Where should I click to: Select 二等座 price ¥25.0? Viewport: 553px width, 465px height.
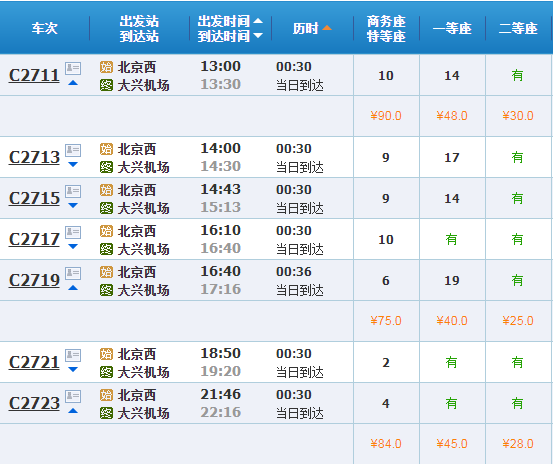(x=518, y=321)
